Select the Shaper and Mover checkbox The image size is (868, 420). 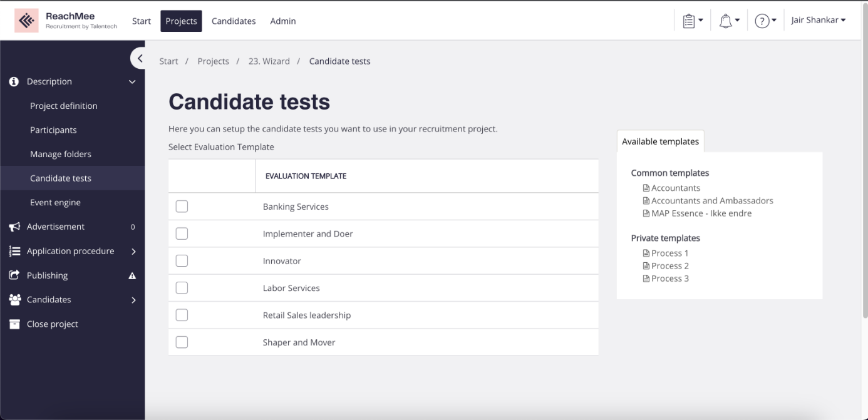[182, 342]
